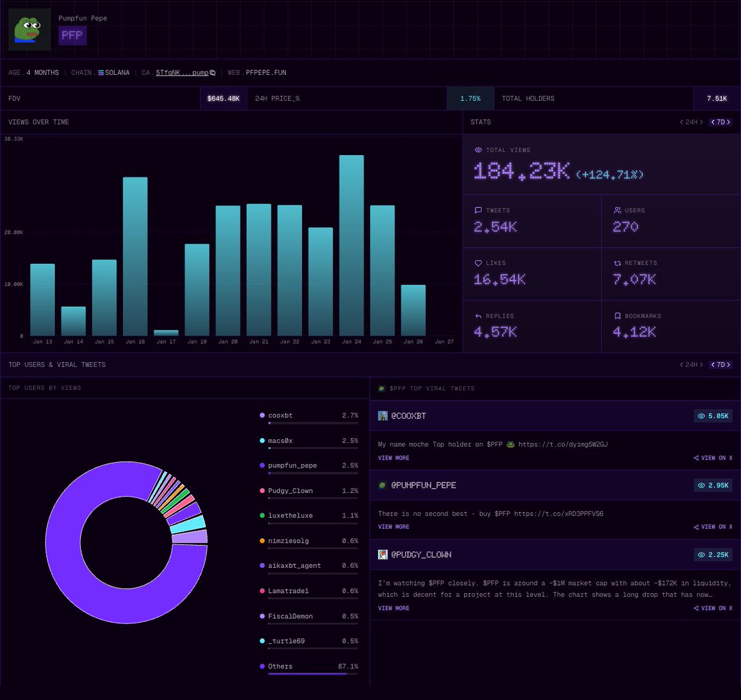Screen dimensions: 741x700
Task: Toggle the cooxbt entry in the chart legend
Action: pyautogui.click(x=281, y=415)
